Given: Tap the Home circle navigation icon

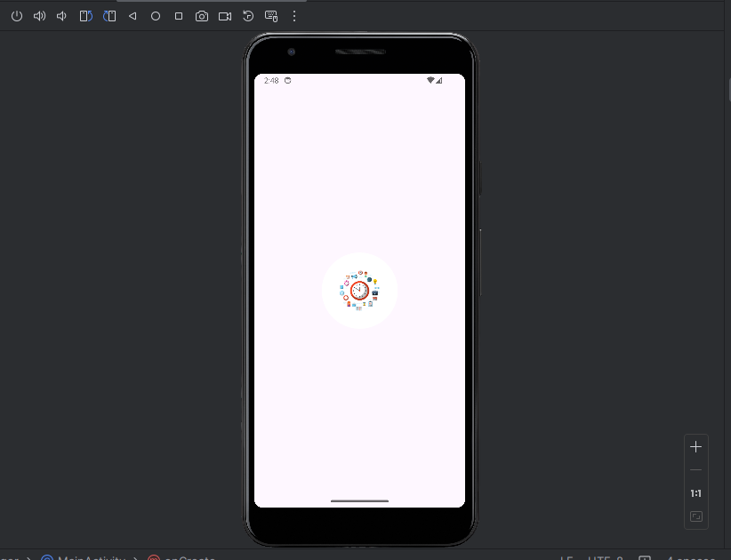Looking at the screenshot, I should tap(156, 16).
